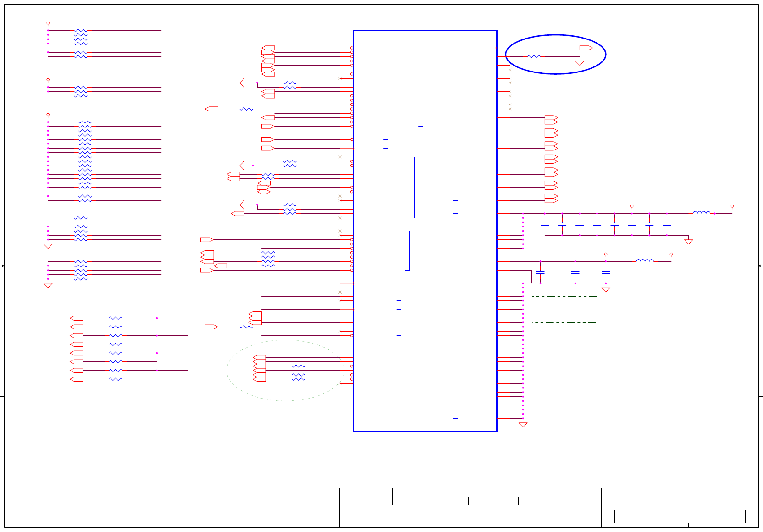The image size is (763, 532).
Task: Select the topmost port in the lower-left eight-port group
Action: click(x=76, y=318)
